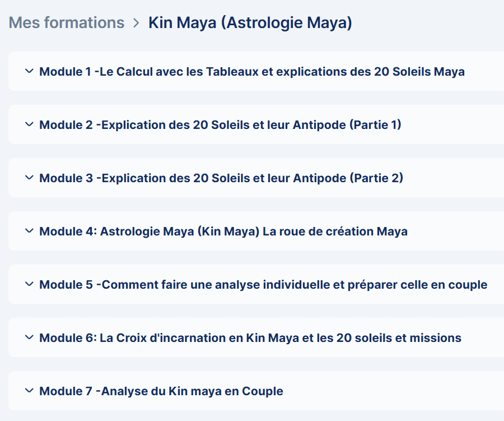Screen dimensions: 504x421
Task: Expand the Module 2 chevron icon
Action: (29, 124)
